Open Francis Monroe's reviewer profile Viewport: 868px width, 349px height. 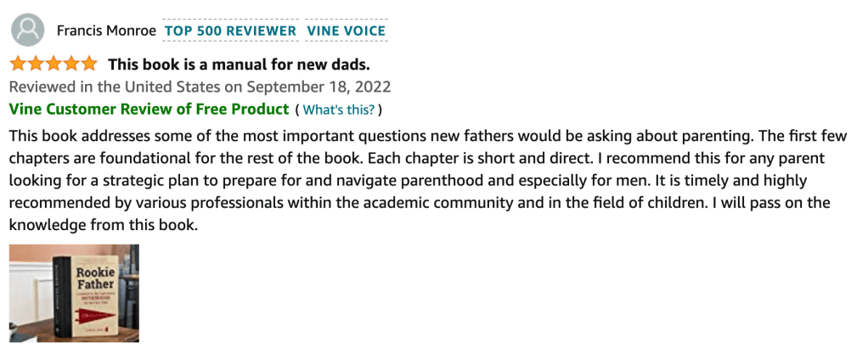(106, 31)
